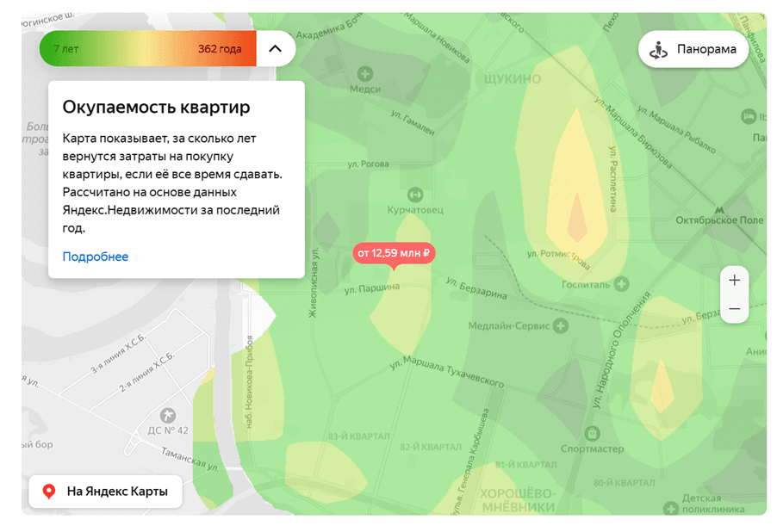Screen dimensions: 777x532
Task: Select the 12,59 млн ₽ price marker
Action: (394, 253)
